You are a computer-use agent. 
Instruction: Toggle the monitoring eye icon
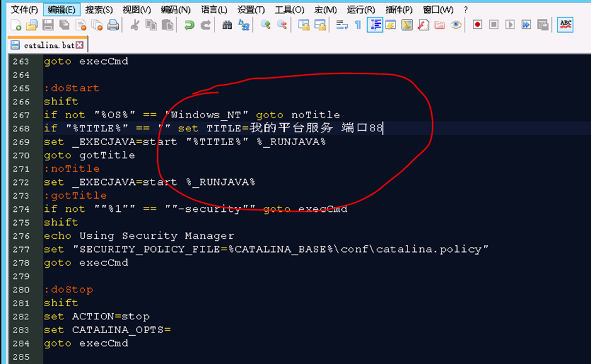456,25
